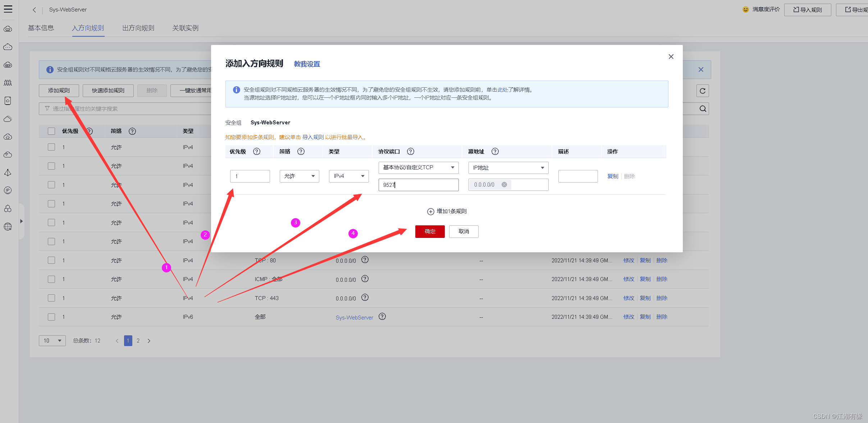The width and height of the screenshot is (868, 423).
Task: Click the search magnifier icon
Action: [703, 109]
